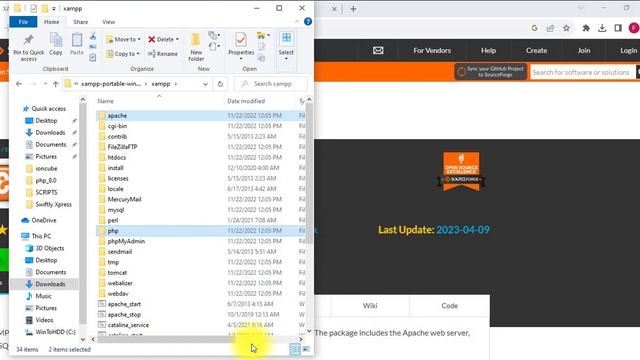Click the file list vertical scrollbar
The height and width of the screenshot is (360, 640).
pyautogui.click(x=309, y=173)
